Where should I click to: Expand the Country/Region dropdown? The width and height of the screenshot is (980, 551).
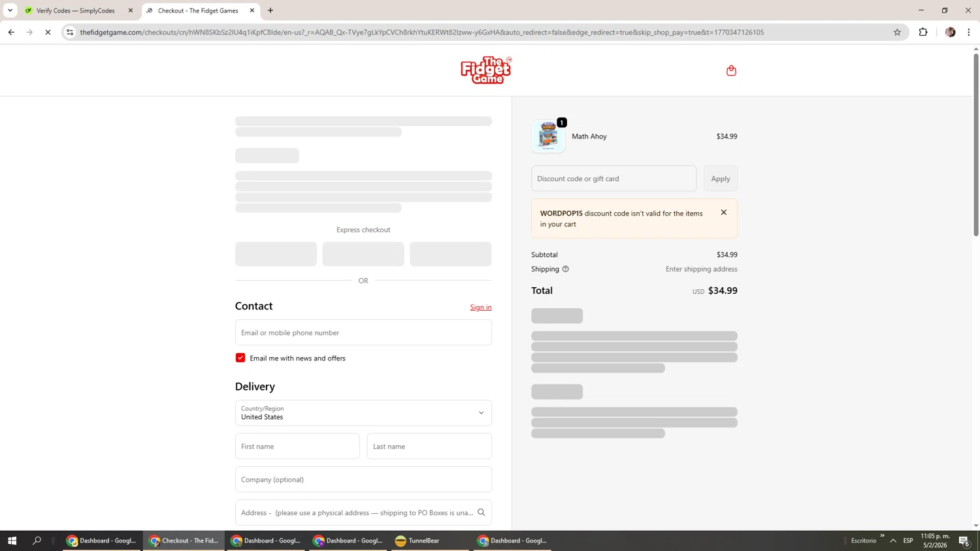363,413
